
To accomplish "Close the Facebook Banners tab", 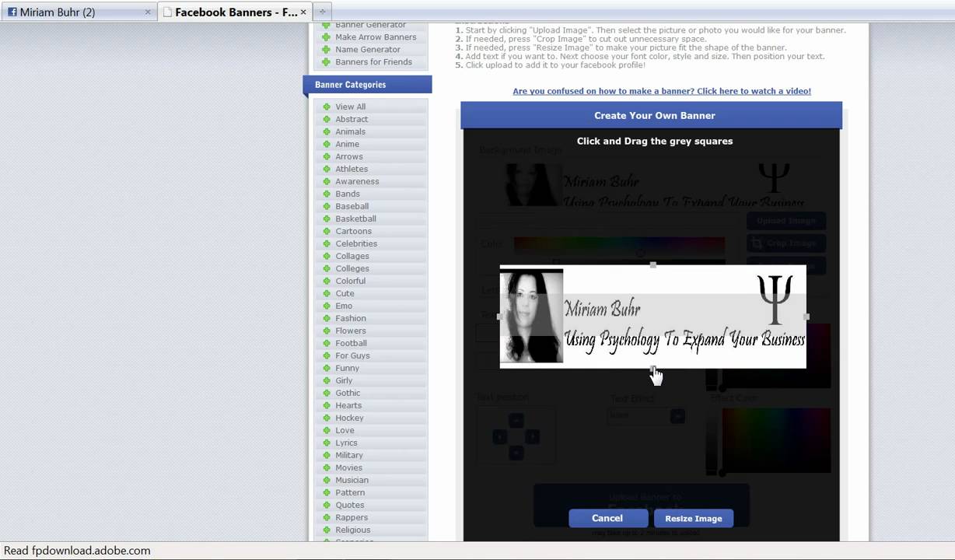I will (303, 12).
